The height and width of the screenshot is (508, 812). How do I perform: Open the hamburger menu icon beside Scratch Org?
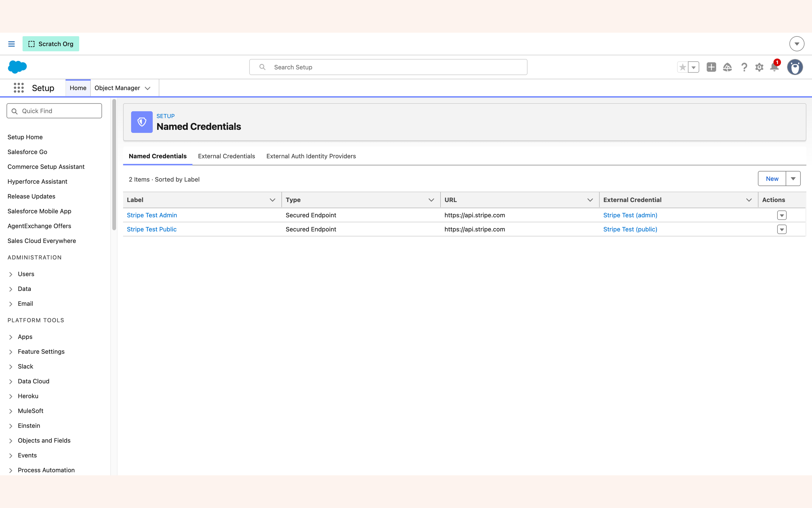tap(11, 44)
